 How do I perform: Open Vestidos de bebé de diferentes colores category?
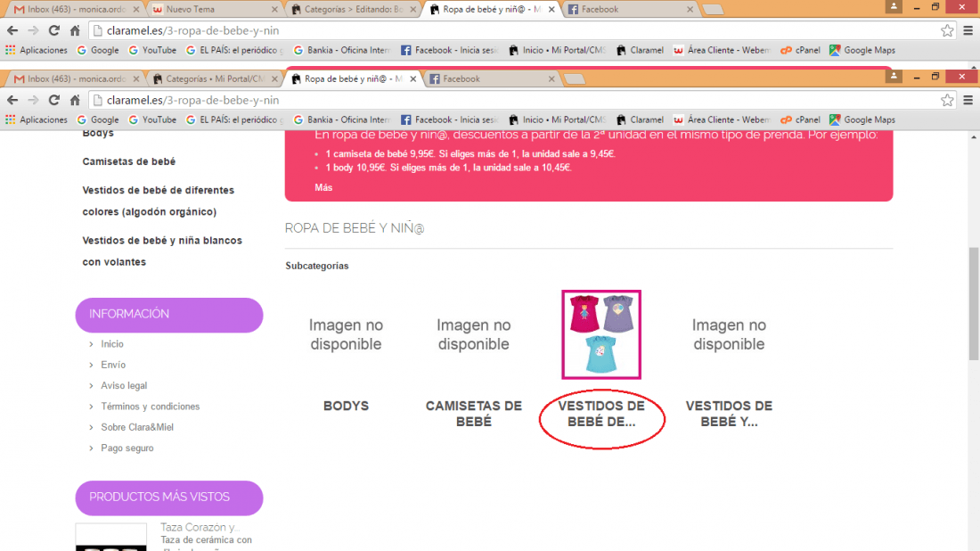click(x=158, y=201)
